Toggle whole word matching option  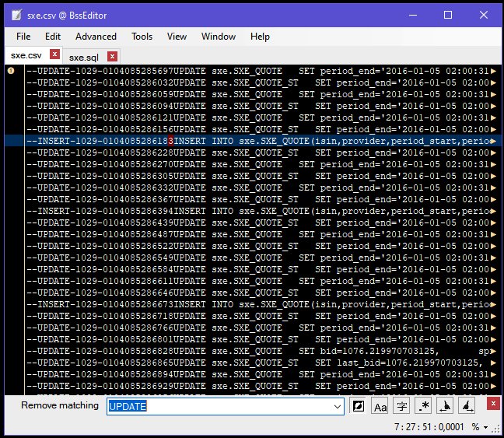(402, 406)
